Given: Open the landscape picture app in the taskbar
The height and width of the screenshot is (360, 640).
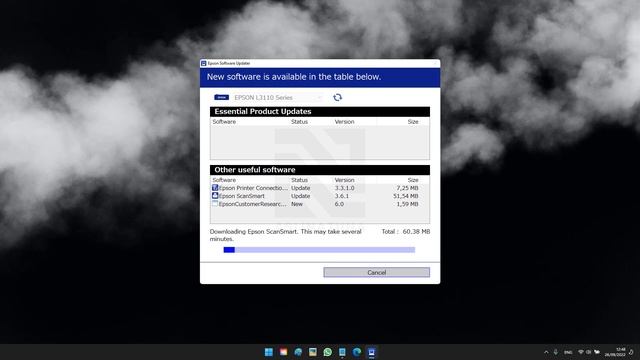Looking at the screenshot, I should pos(313,352).
